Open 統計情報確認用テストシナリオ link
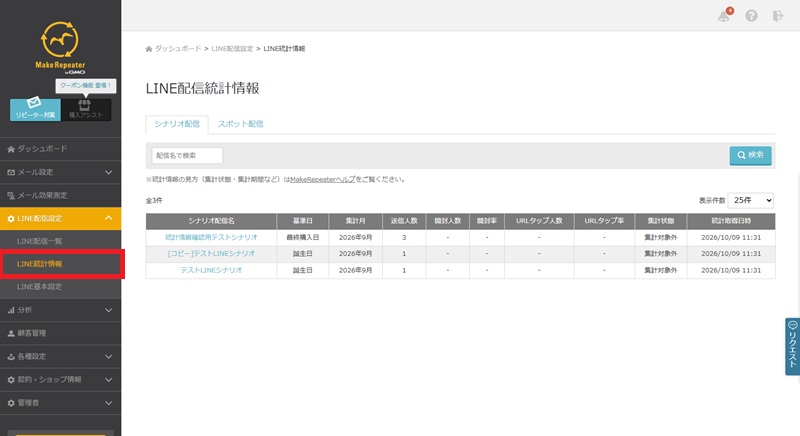 (211, 237)
